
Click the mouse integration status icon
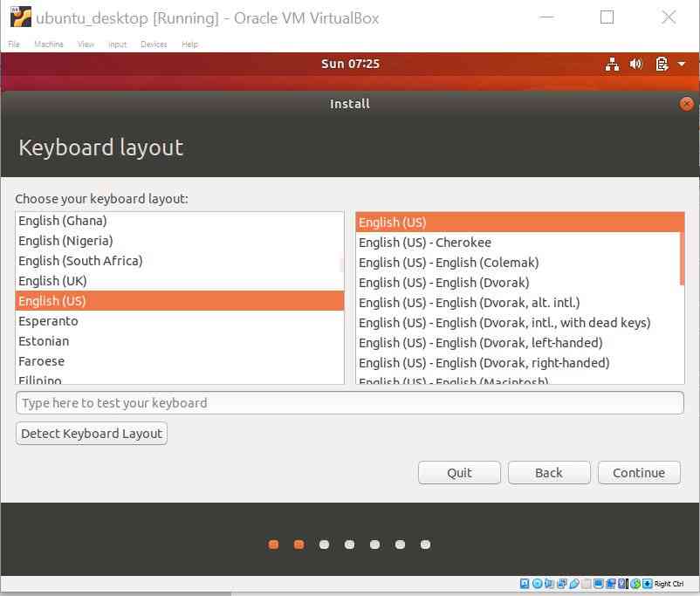(635, 584)
